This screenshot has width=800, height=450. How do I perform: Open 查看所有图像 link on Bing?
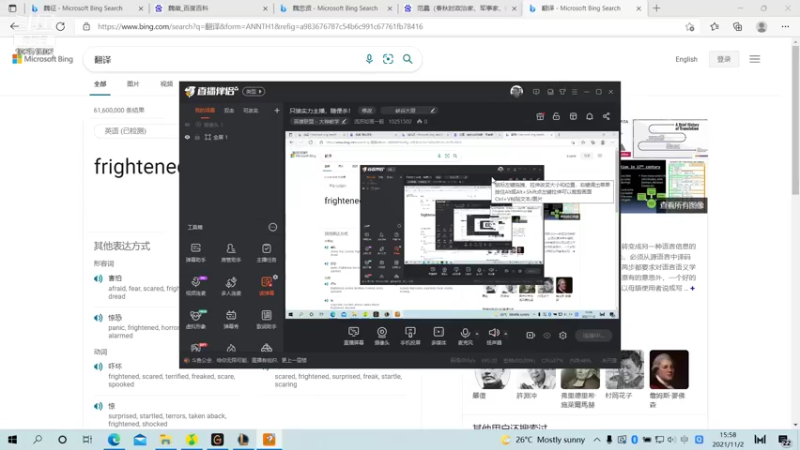(x=682, y=205)
